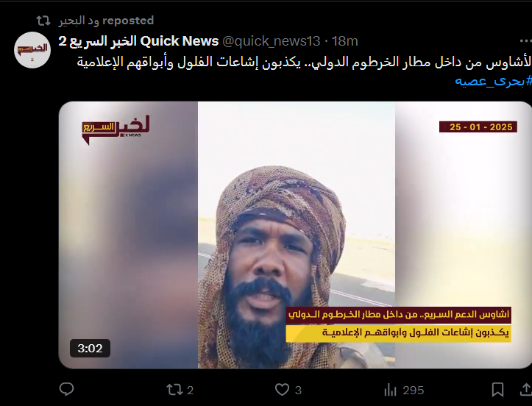The width and height of the screenshot is (532, 406).
Task: Click the tweet's Arabic body text
Action: [305, 63]
